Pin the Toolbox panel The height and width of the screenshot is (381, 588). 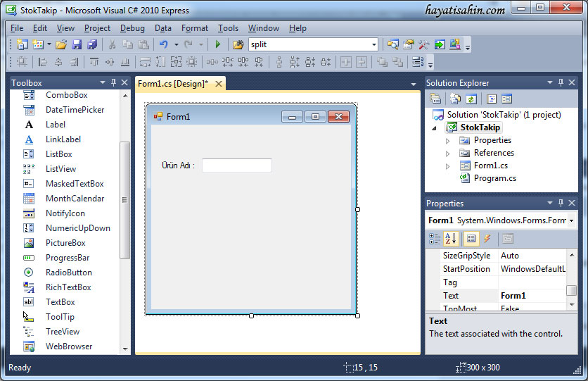[x=113, y=82]
